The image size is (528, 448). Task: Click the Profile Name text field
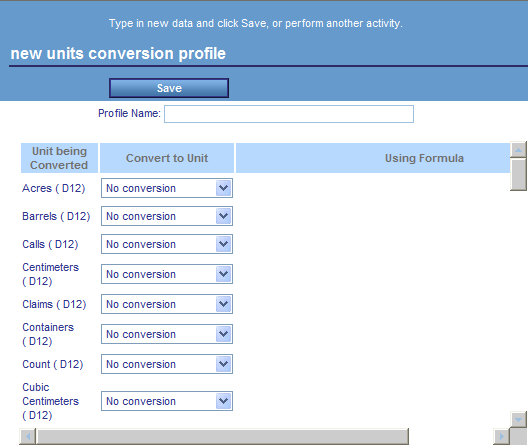(289, 114)
